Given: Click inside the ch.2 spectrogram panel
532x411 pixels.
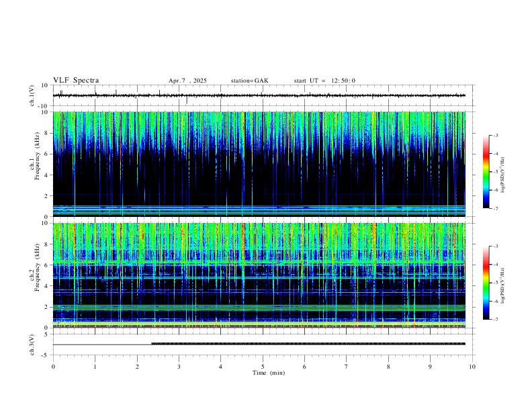Looking at the screenshot, I should pos(259,275).
